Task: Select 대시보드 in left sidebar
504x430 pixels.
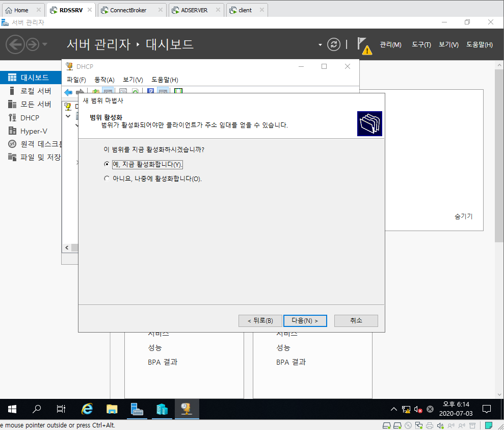Action: pyautogui.click(x=31, y=78)
